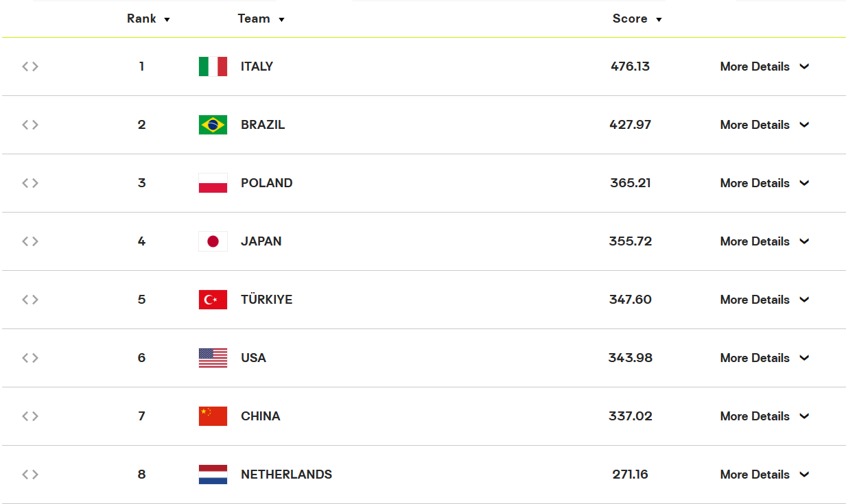Viewport: 846px width, 504px height.
Task: Sort the table by Rank column
Action: pyautogui.click(x=148, y=19)
